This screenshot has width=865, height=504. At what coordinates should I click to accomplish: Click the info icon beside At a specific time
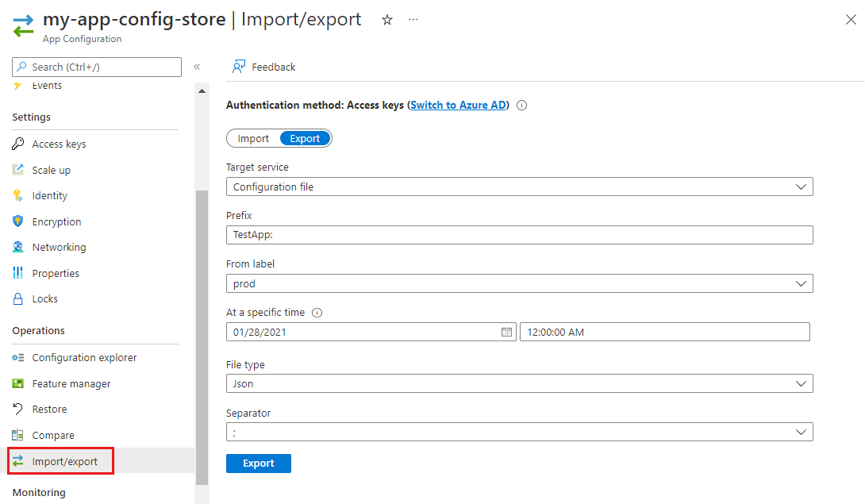pos(317,313)
